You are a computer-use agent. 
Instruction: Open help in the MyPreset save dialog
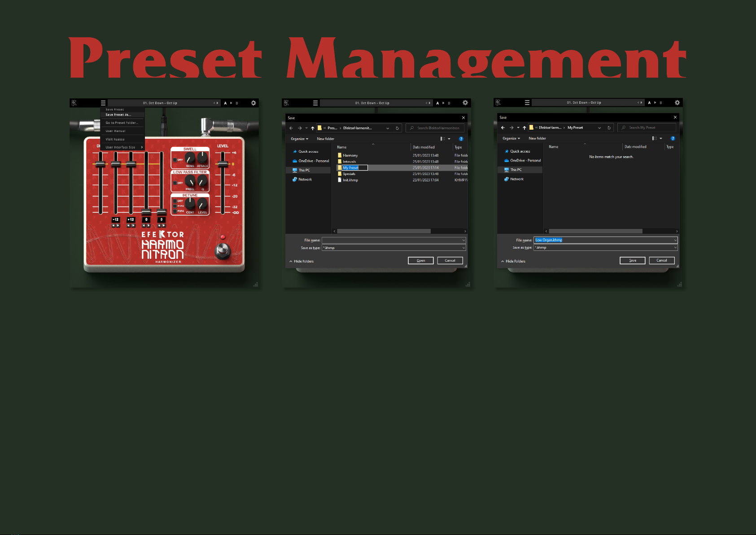pos(673,138)
